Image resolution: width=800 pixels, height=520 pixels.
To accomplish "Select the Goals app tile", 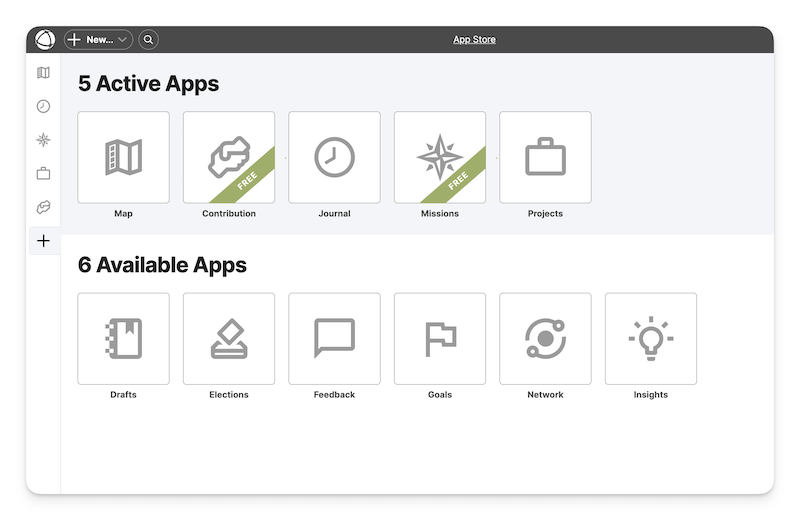I will [440, 338].
